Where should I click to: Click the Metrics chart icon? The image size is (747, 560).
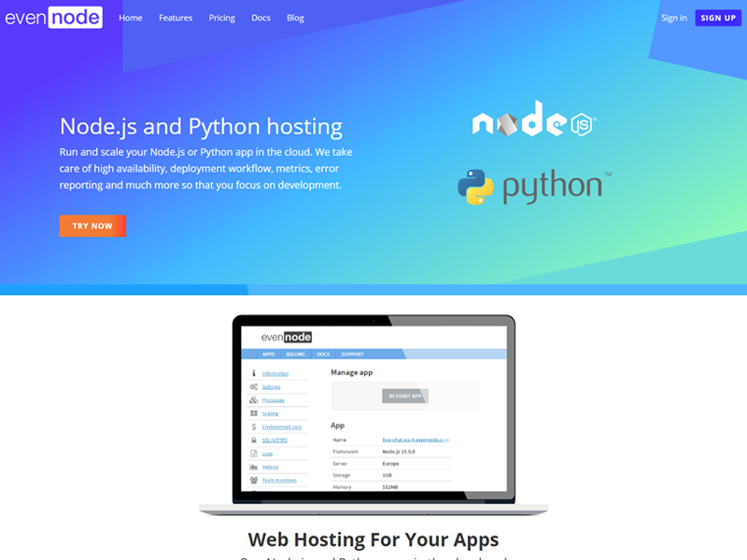(x=253, y=467)
